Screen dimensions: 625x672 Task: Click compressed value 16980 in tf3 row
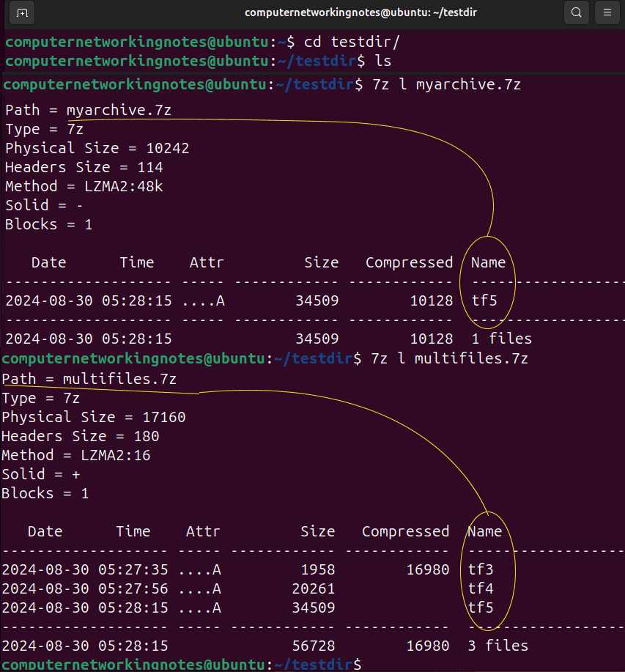428,569
